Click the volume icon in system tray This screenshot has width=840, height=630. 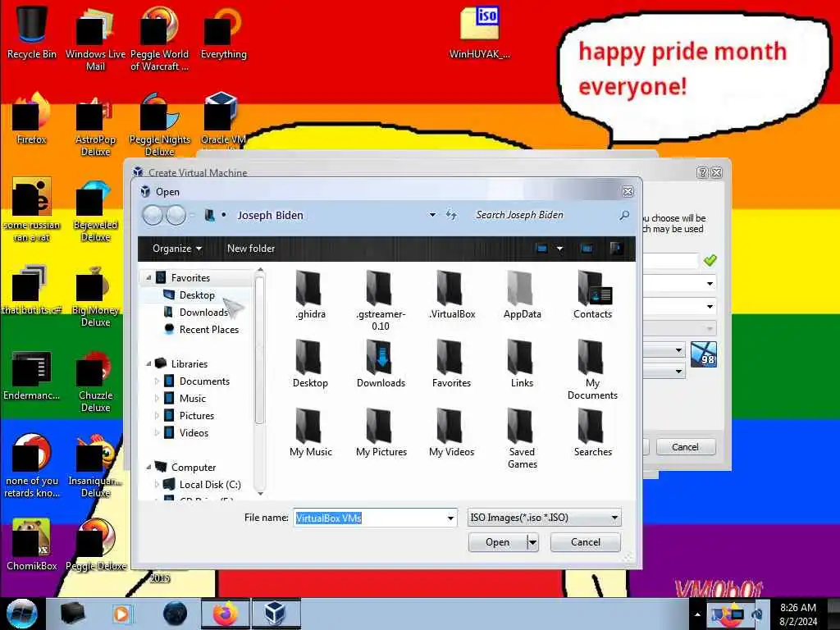[x=757, y=614]
